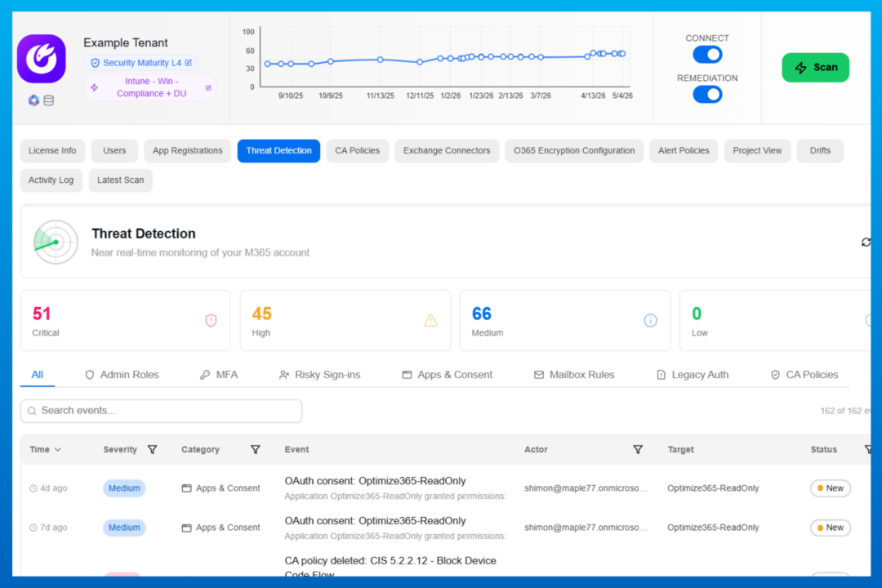882x588 pixels.
Task: Click the database icon under the logo
Action: [49, 100]
